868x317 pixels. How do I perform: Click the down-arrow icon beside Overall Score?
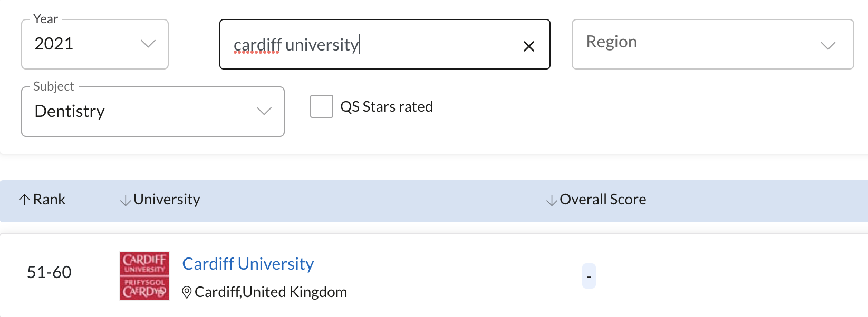click(x=552, y=200)
